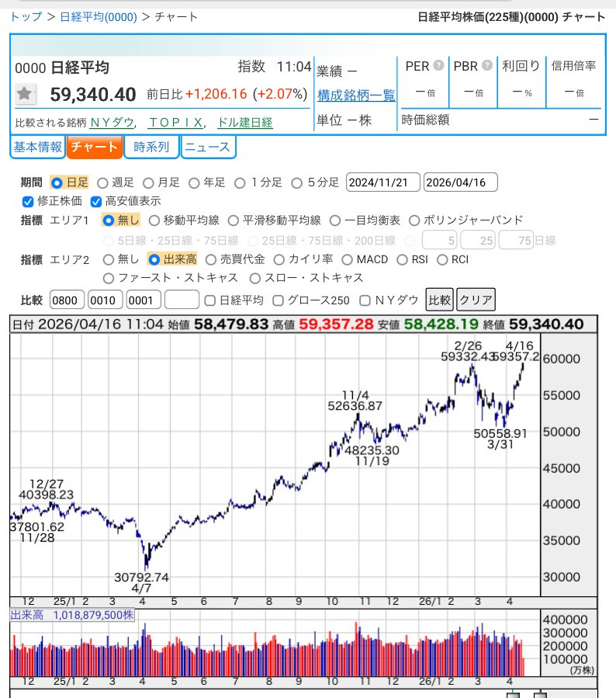
Task: Click the comparison code field containing 0010
Action: (105, 300)
